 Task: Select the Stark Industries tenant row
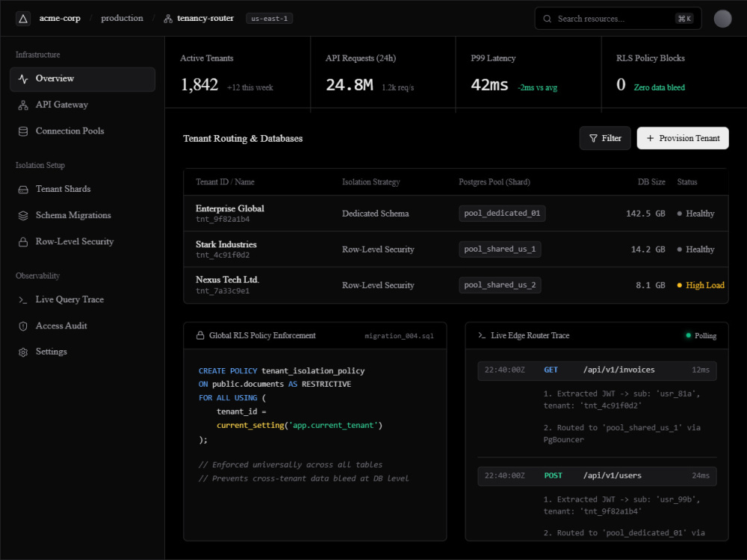[456, 249]
